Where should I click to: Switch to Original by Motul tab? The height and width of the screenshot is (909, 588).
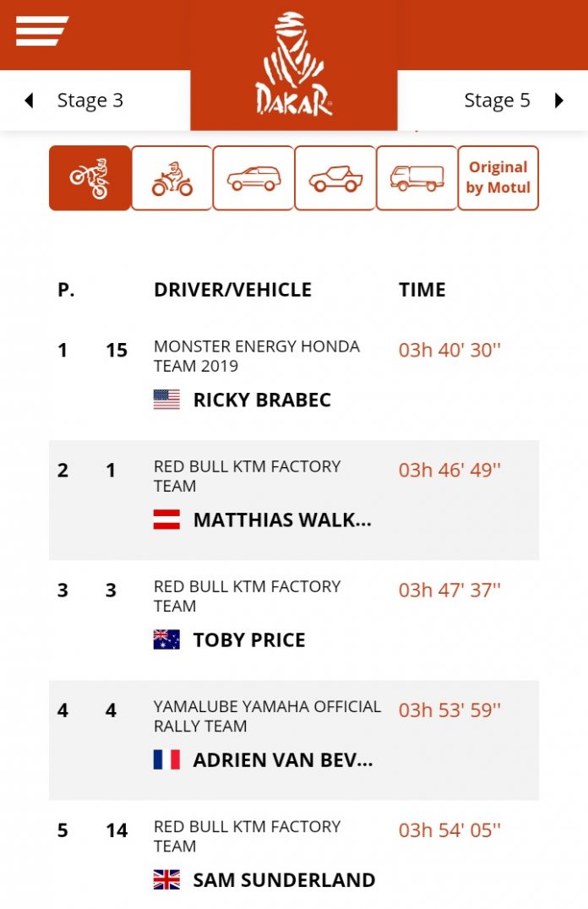(498, 178)
